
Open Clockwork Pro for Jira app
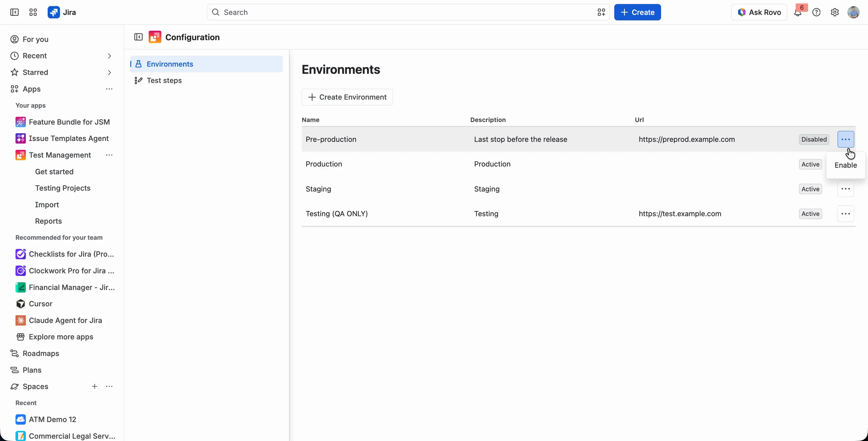click(65, 271)
